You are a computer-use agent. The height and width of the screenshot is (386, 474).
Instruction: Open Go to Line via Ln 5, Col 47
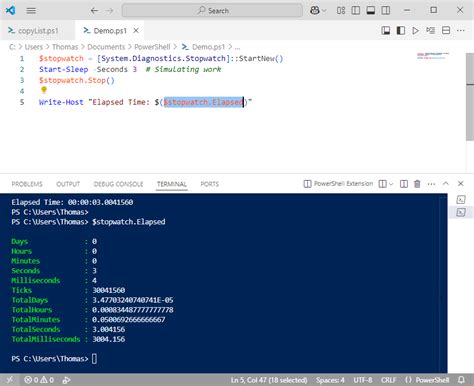(269, 380)
